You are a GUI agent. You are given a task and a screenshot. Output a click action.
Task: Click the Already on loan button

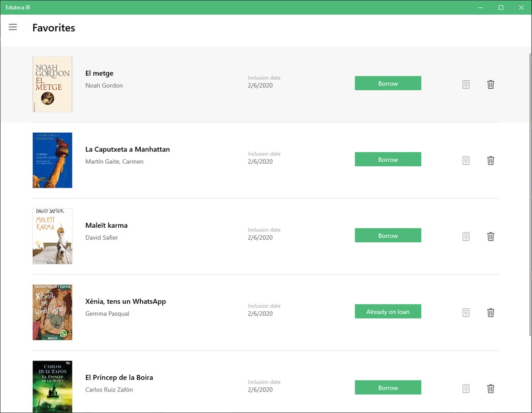pos(388,311)
